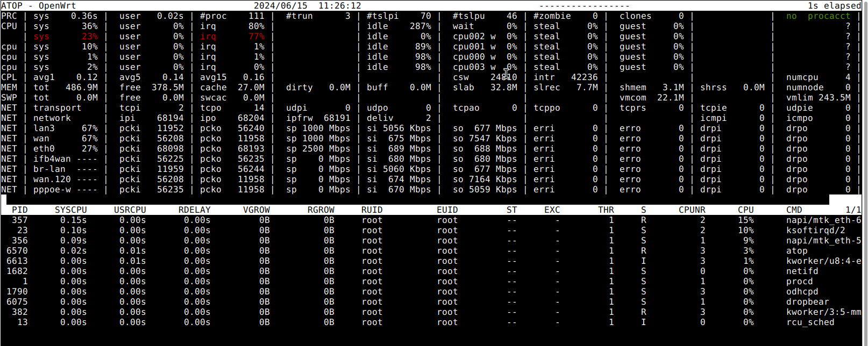Click the pppoe-w interface label
The image size is (868, 346).
click(x=52, y=190)
